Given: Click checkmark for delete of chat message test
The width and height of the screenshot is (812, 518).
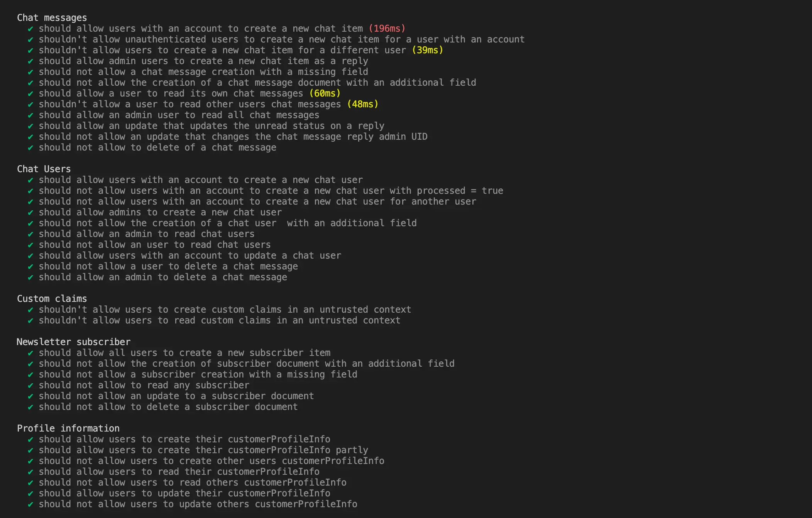Looking at the screenshot, I should coord(30,148).
